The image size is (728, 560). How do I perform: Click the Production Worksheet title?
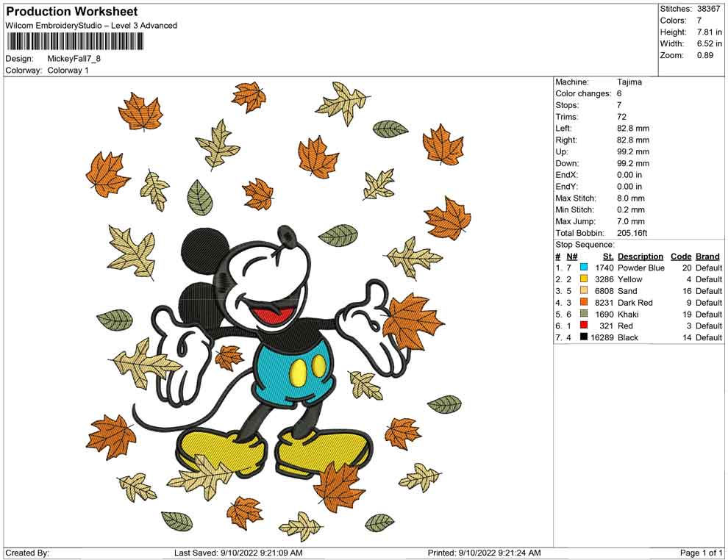[72, 12]
